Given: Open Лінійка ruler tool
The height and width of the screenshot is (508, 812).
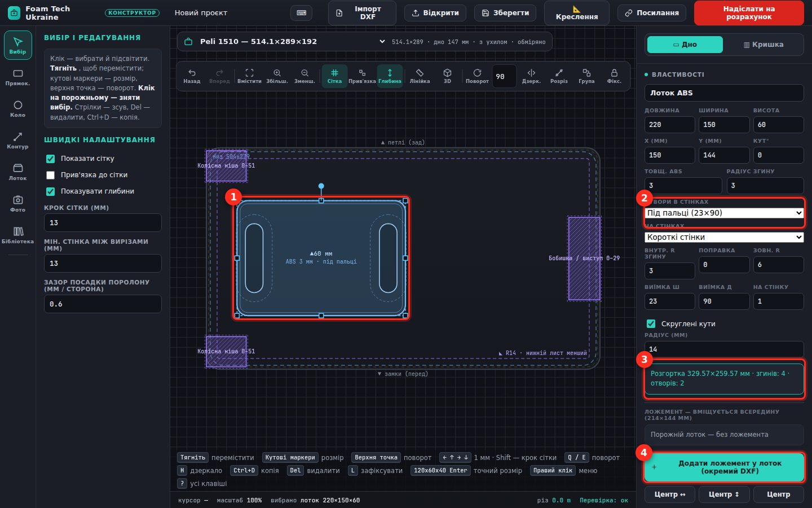Looking at the screenshot, I should 420,76.
